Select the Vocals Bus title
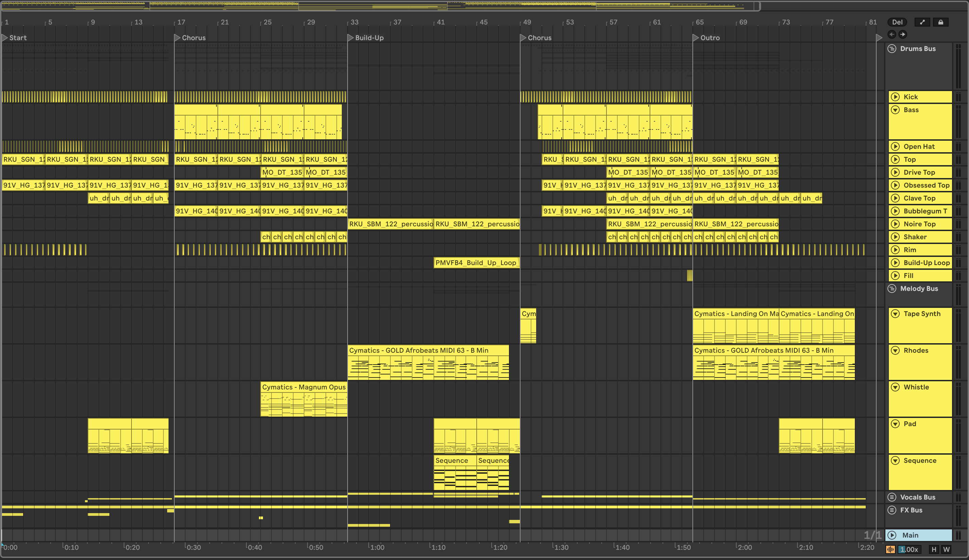 point(918,497)
